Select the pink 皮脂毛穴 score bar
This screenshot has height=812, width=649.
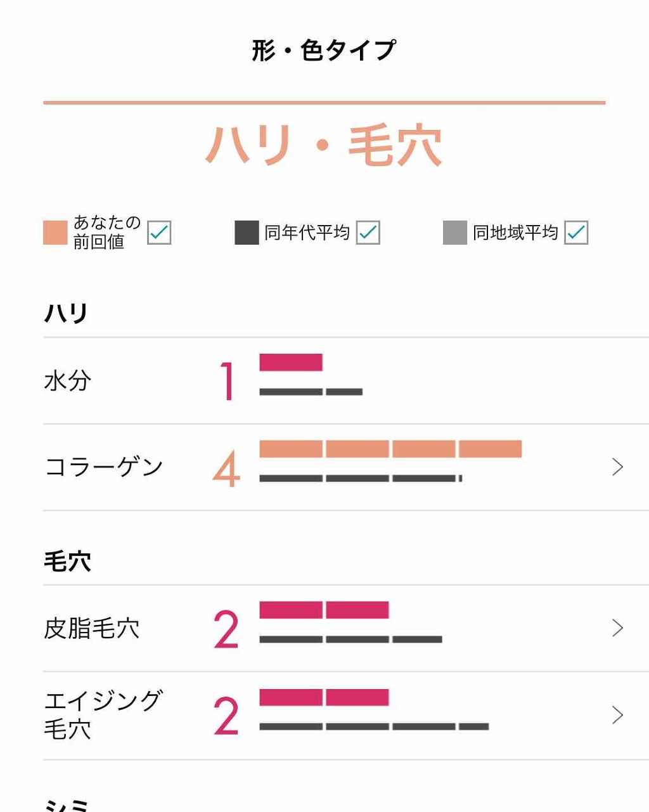pyautogui.click(x=323, y=610)
